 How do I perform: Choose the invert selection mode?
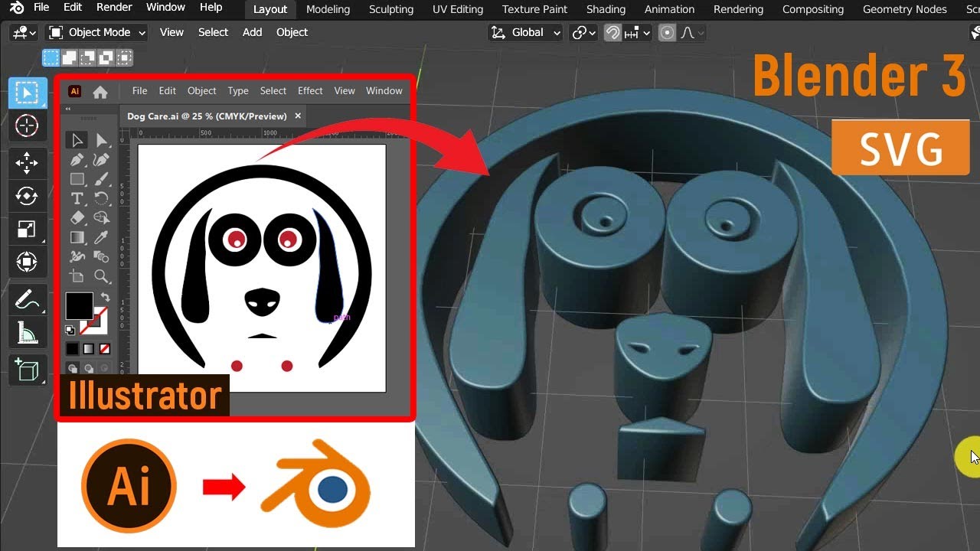[x=106, y=57]
